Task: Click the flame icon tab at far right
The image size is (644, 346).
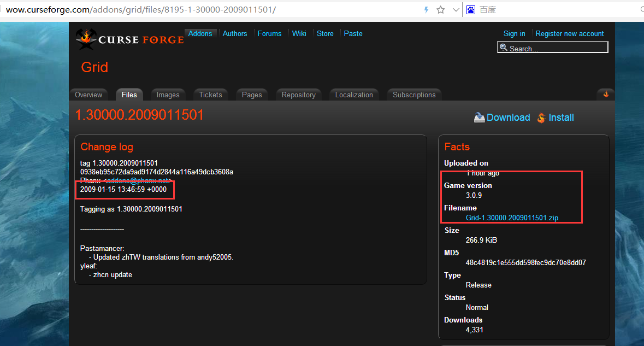Action: 606,94
